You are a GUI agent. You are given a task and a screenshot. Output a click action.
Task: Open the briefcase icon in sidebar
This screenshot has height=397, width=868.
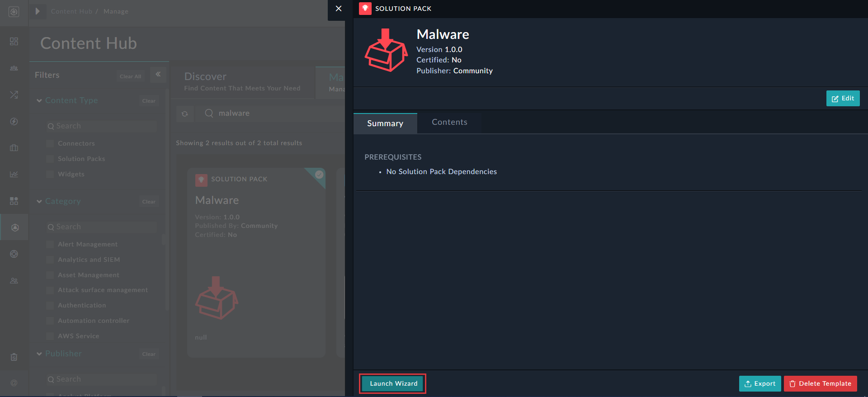(x=14, y=148)
